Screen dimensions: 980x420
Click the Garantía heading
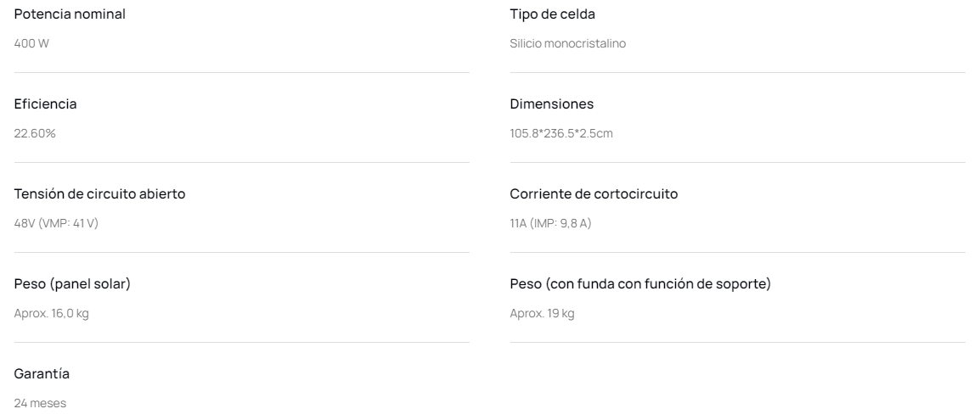coord(42,373)
